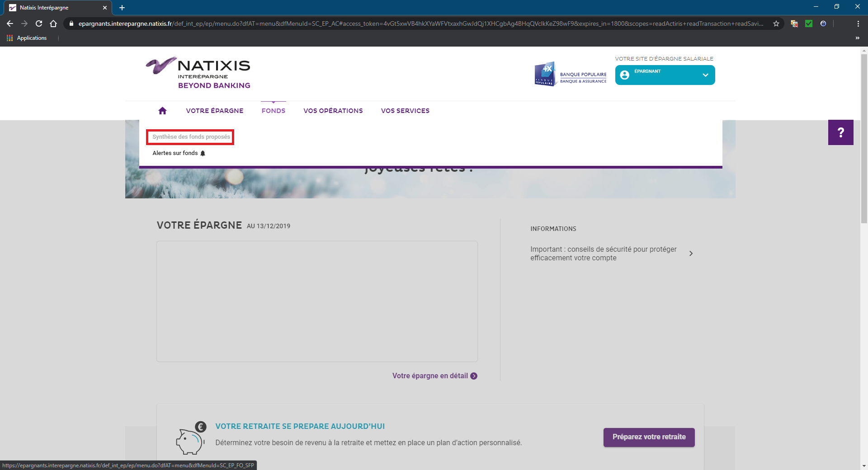Viewport: 868px width, 470px height.
Task: Click the green checkmark extension icon
Action: click(x=809, y=23)
